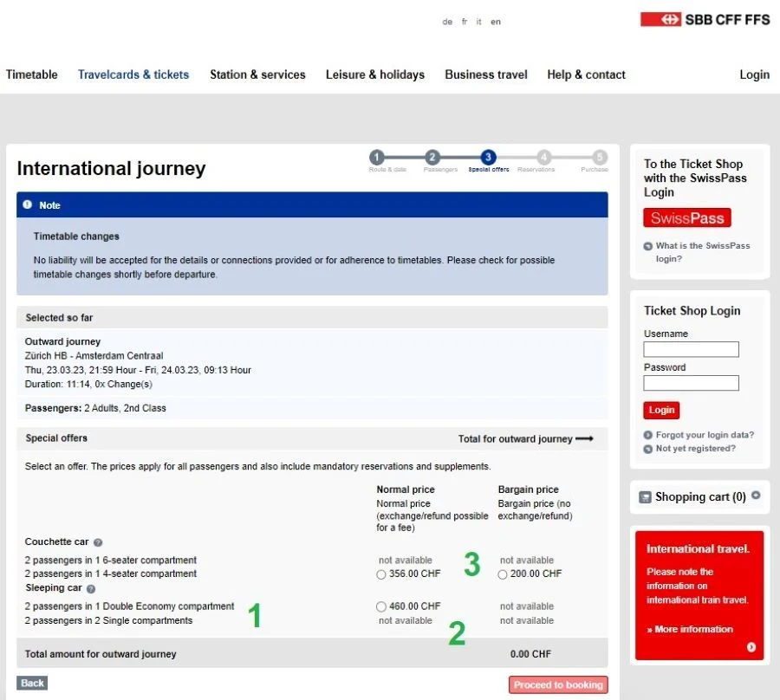780x700 pixels.
Task: Click the Proceed to booking button
Action: click(x=558, y=684)
